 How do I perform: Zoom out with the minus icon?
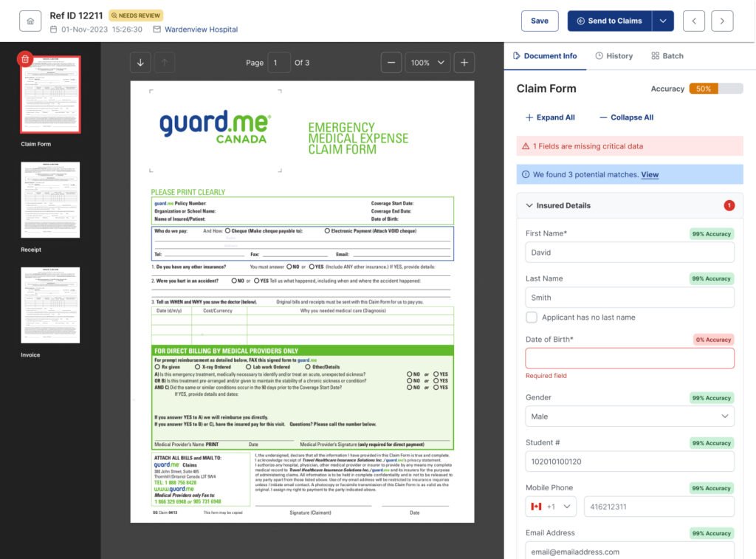(x=392, y=63)
